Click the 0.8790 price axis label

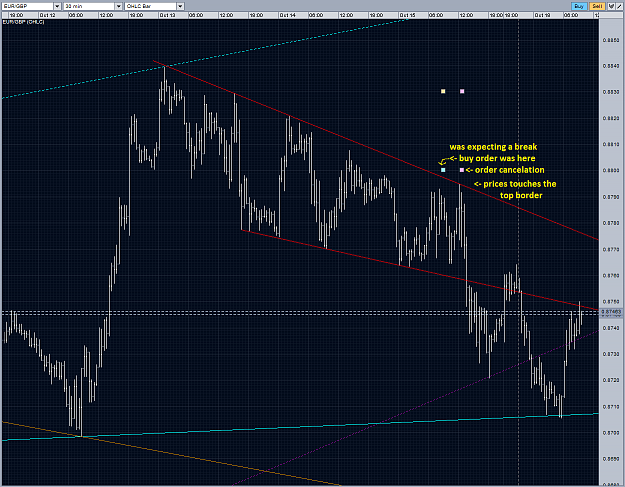pyautogui.click(x=611, y=196)
